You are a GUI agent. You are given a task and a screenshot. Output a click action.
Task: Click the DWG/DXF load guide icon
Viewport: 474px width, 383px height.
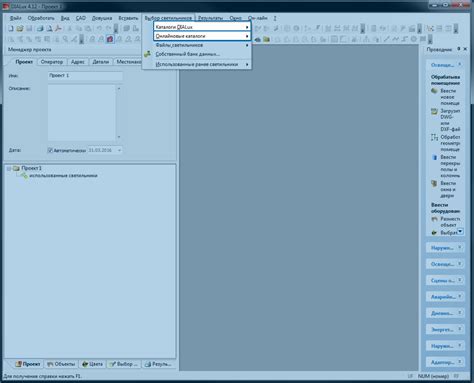434,111
